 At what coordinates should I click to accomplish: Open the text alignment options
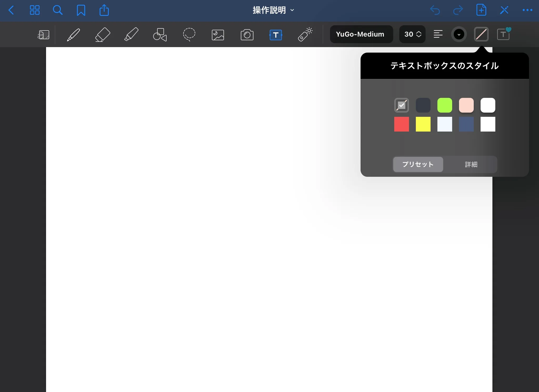click(x=438, y=34)
